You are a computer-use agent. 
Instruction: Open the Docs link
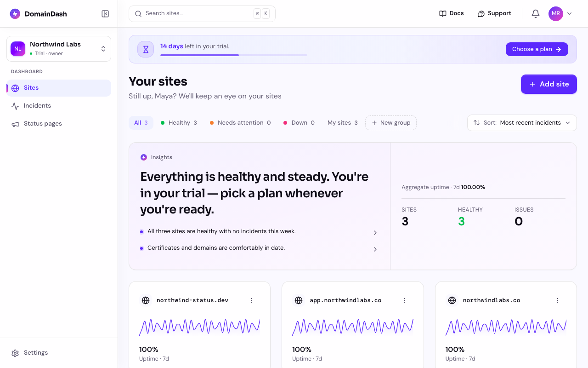click(x=452, y=13)
